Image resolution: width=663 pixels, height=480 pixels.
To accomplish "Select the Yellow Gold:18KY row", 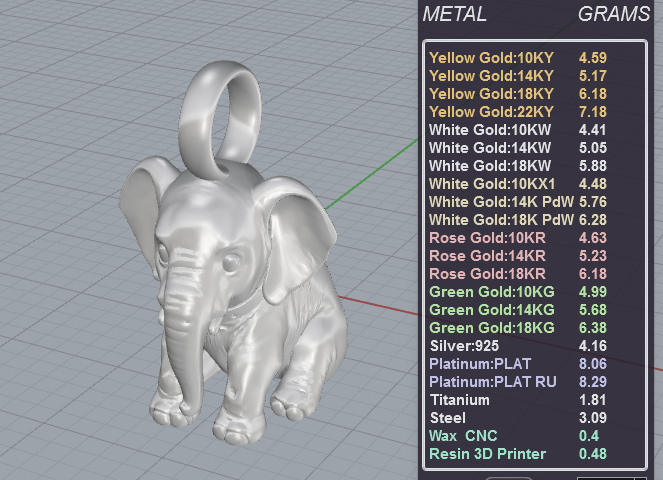I will tap(518, 94).
